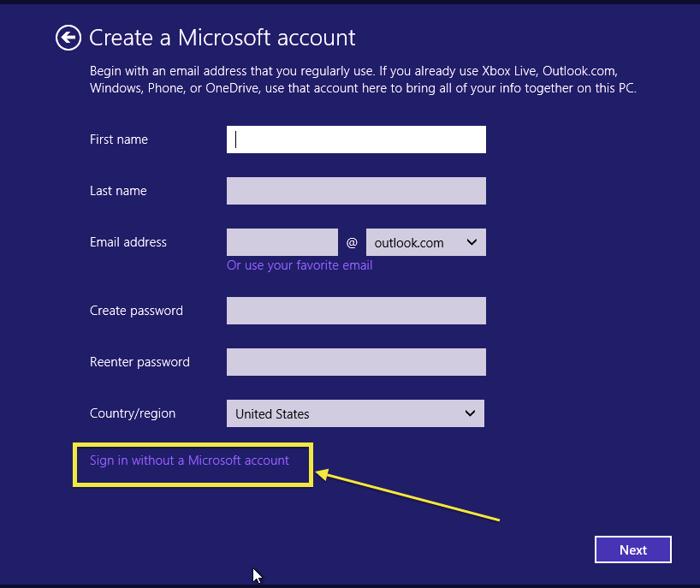The height and width of the screenshot is (588, 700).
Task: Expand the Country/region dropdown showing United States
Action: pos(355,413)
